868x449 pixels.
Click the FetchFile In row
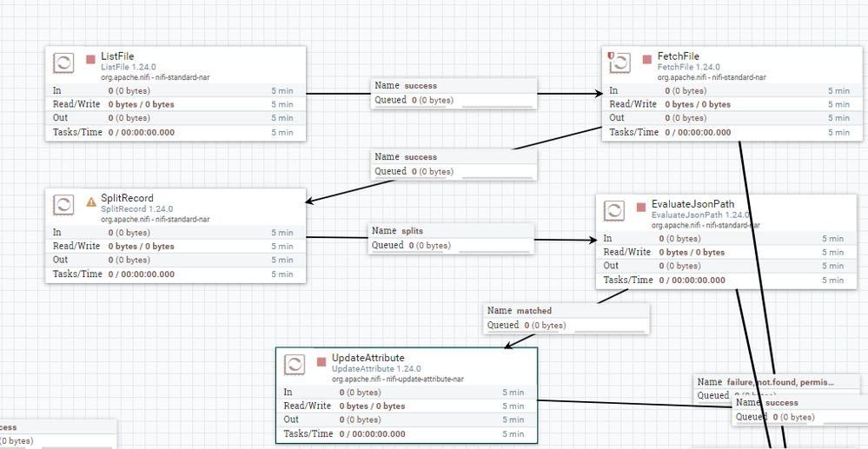click(x=732, y=91)
